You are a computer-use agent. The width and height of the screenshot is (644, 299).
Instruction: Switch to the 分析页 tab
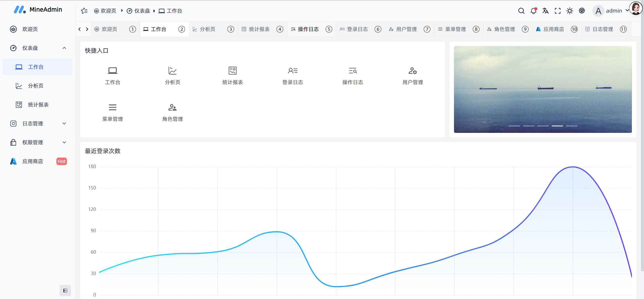pyautogui.click(x=207, y=29)
